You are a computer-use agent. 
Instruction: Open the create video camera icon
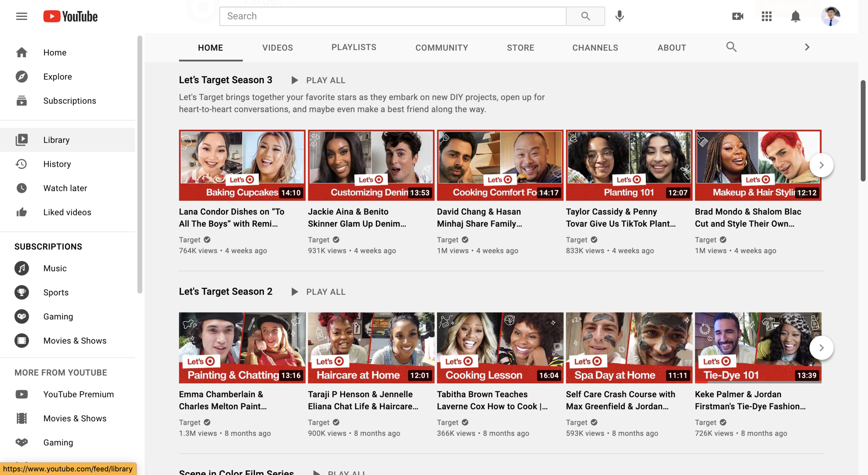pos(737,16)
